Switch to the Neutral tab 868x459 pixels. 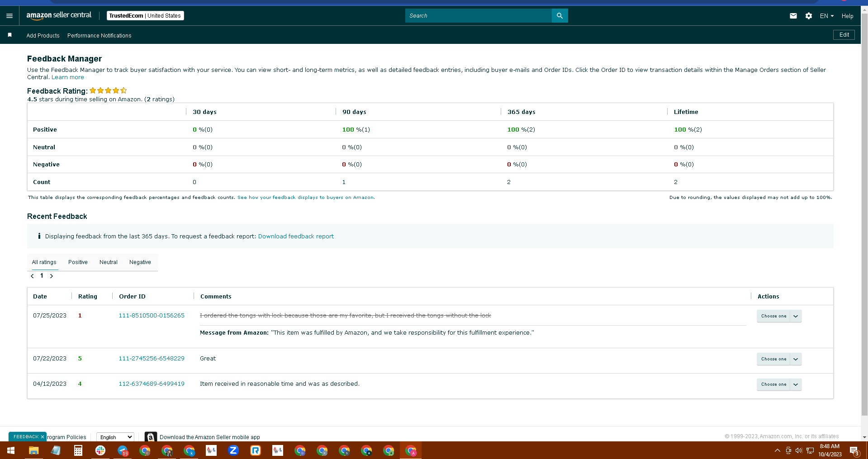tap(109, 262)
